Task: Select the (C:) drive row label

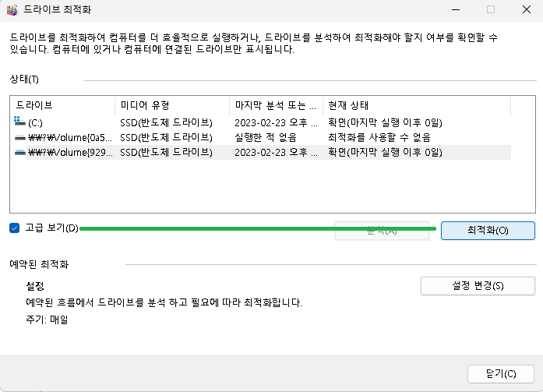Action: (x=35, y=123)
